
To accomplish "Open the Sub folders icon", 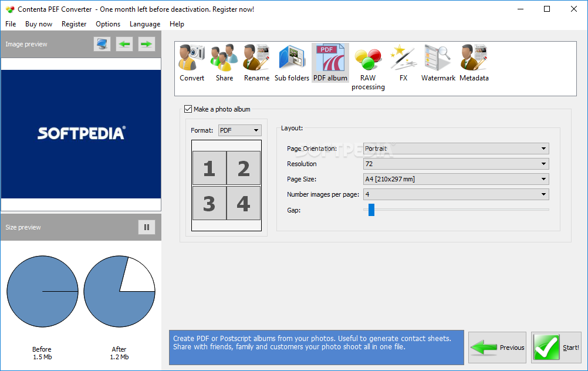I will click(x=292, y=63).
